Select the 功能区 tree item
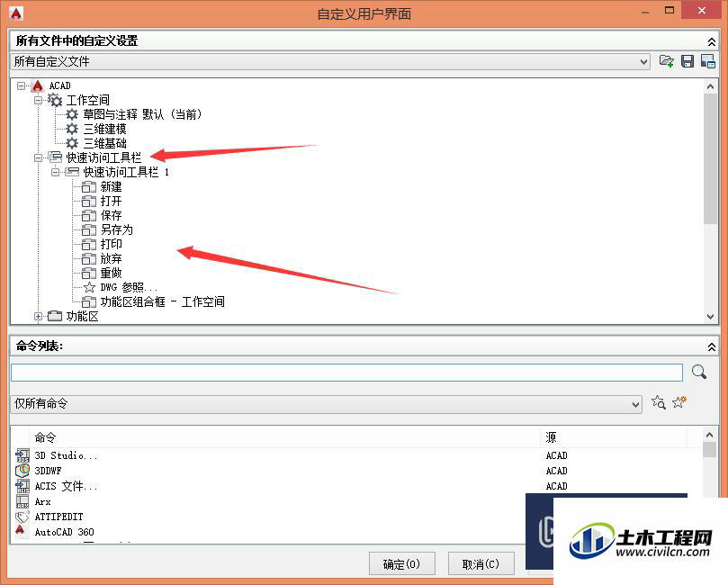The image size is (728, 585). coord(82,316)
